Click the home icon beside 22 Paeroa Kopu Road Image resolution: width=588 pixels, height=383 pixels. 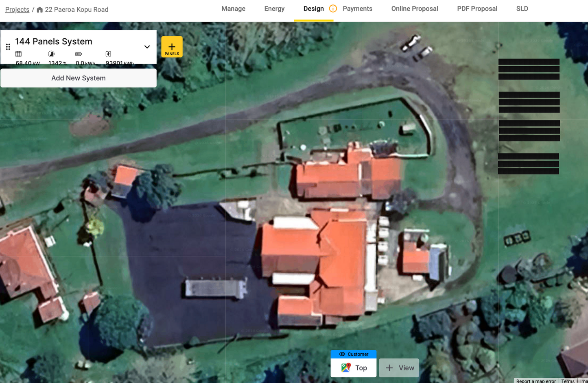tap(39, 9)
